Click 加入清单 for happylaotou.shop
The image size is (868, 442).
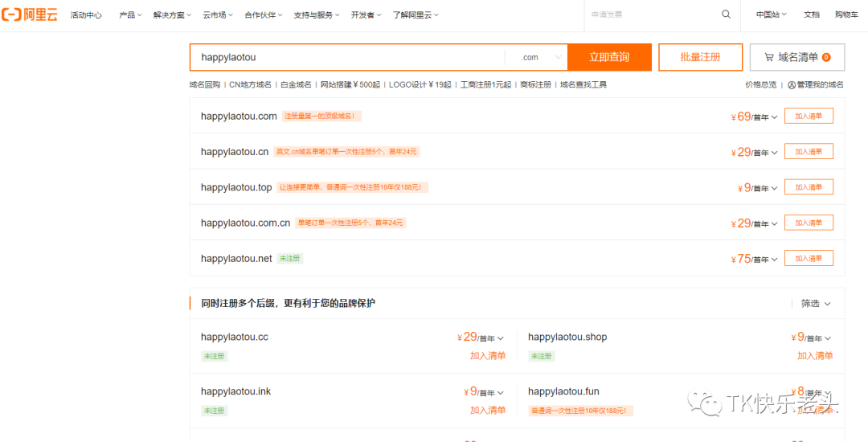click(x=815, y=356)
